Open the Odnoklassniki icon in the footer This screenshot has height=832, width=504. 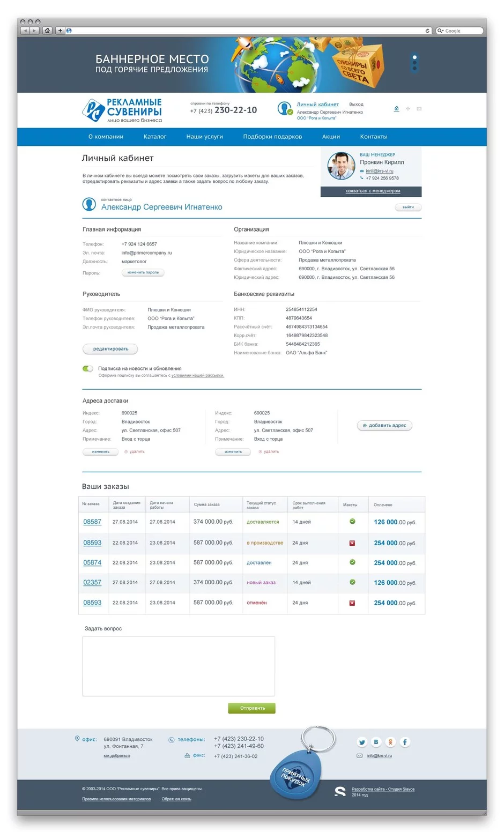391,742
